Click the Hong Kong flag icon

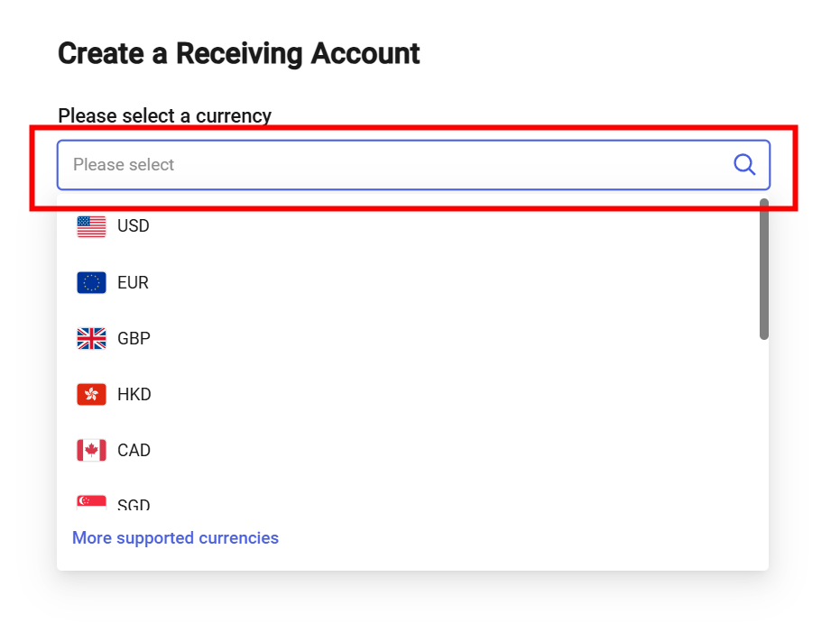(x=91, y=394)
